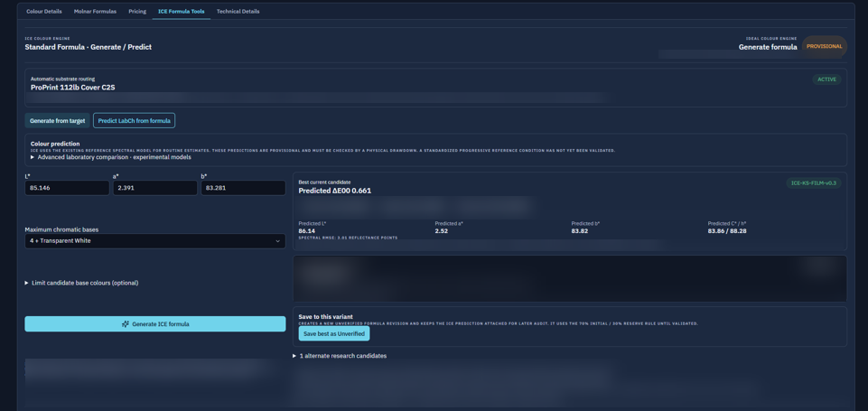Click the Spectral RMSE reflectance points note
This screenshot has width=868, height=411.
click(348, 238)
